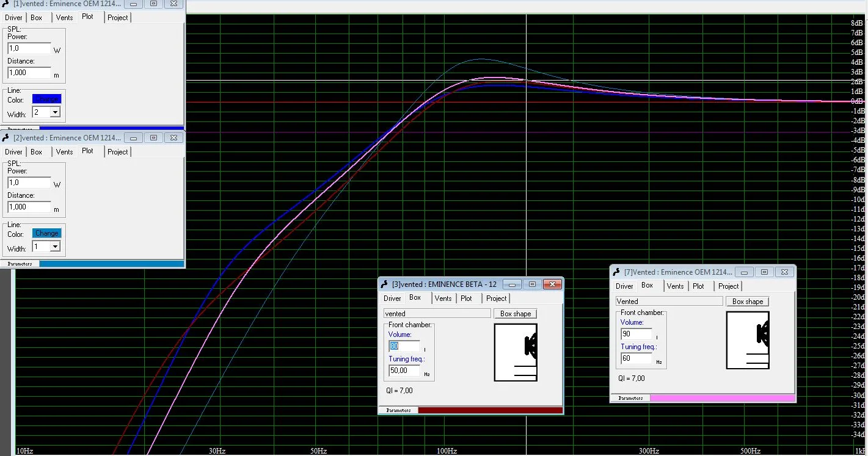This screenshot has height=456, width=868.
Task: Focus the Tuning freq field showing 60
Action: pos(635,359)
